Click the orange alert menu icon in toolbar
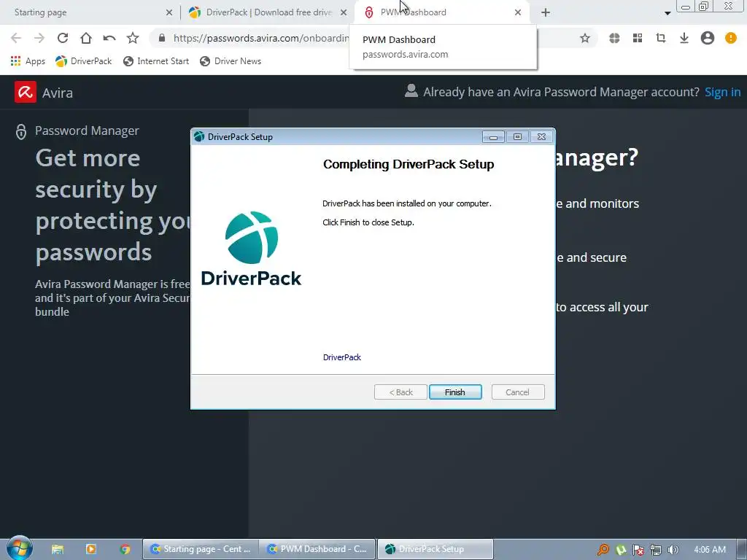The height and width of the screenshot is (560, 747). pyautogui.click(x=731, y=38)
